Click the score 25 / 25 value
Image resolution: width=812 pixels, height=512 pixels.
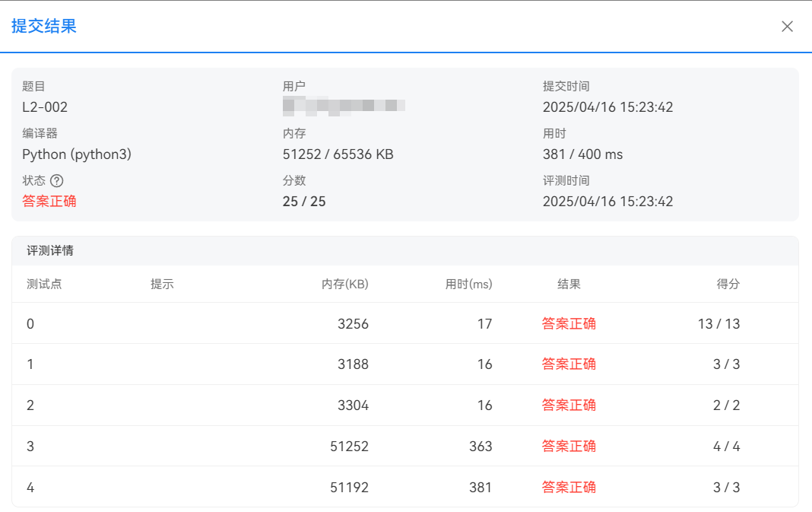pos(303,201)
